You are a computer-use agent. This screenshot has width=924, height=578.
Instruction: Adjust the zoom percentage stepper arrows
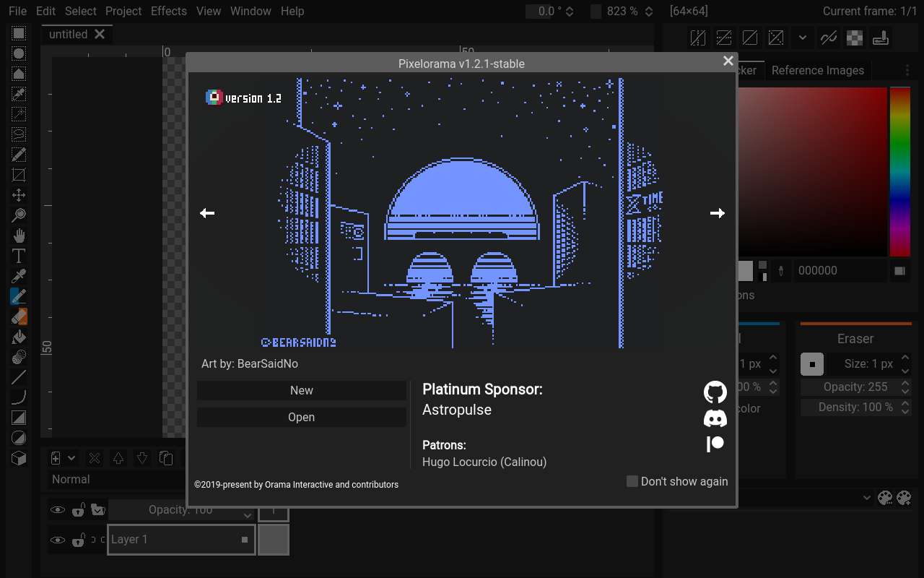pos(649,12)
